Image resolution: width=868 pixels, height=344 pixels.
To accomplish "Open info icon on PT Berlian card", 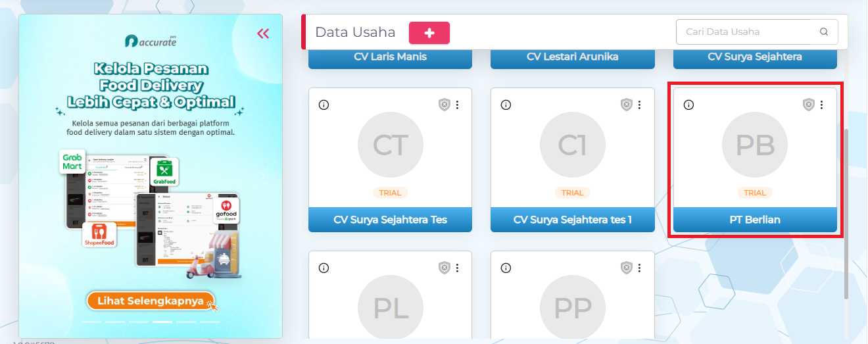I will click(688, 105).
